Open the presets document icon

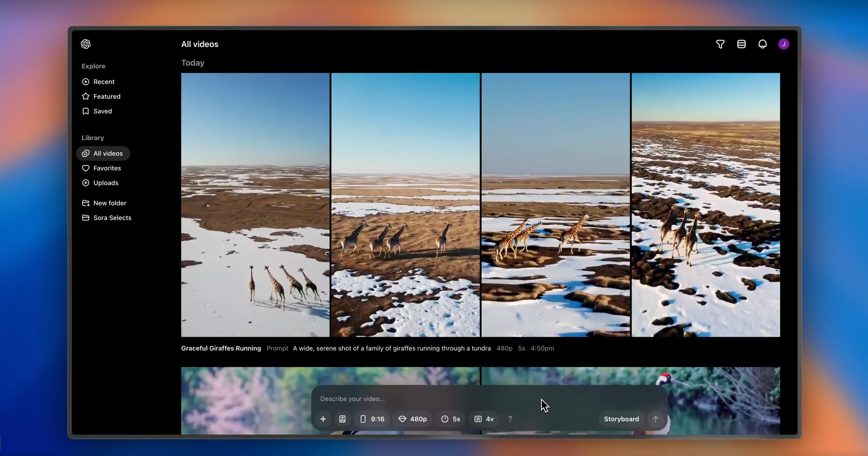click(342, 419)
